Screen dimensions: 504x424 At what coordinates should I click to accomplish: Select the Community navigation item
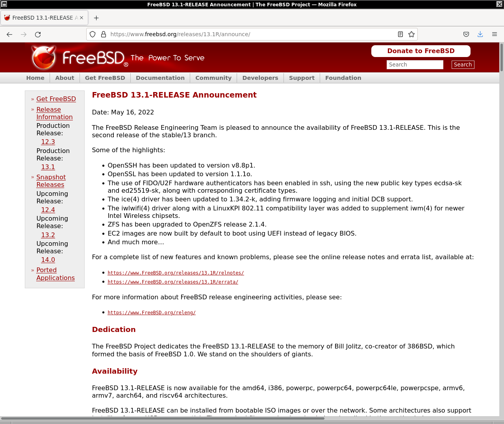click(x=213, y=78)
